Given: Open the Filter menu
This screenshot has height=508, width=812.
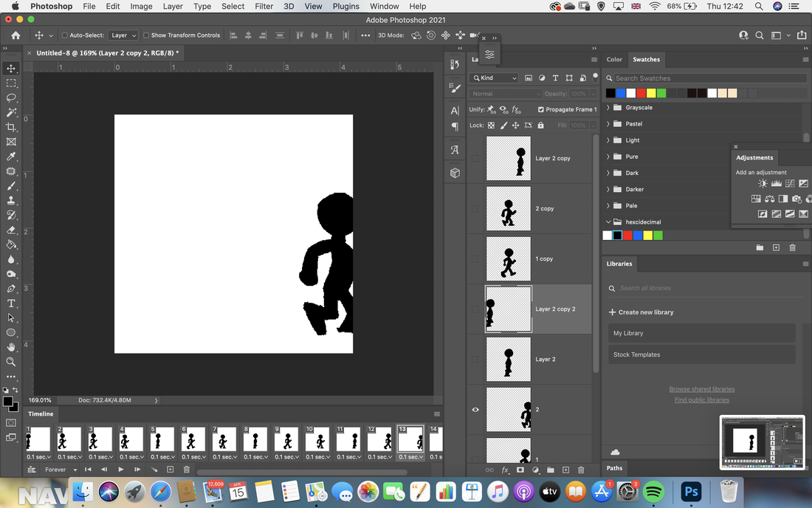Looking at the screenshot, I should [264, 6].
